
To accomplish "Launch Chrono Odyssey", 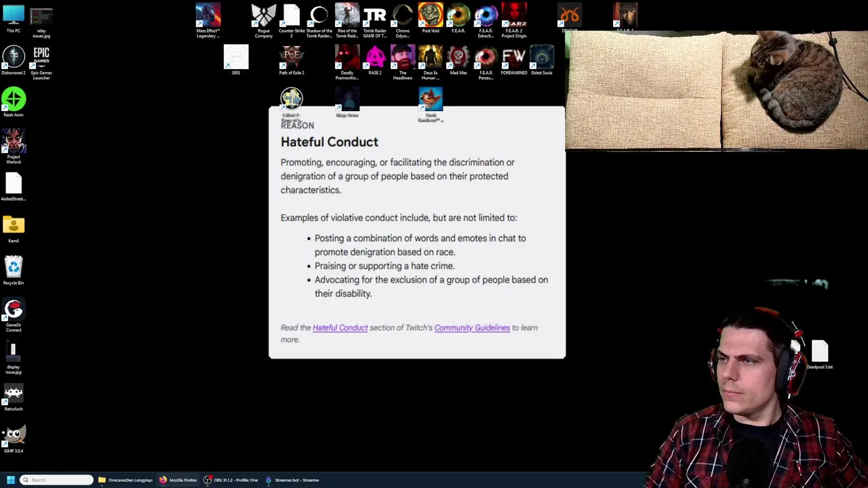I will coord(403,21).
